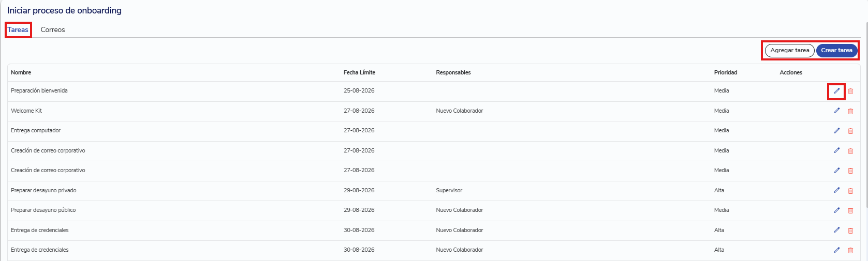Screen dimensions: 868x261
Task: Click the Prioridad column header
Action: [726, 72]
